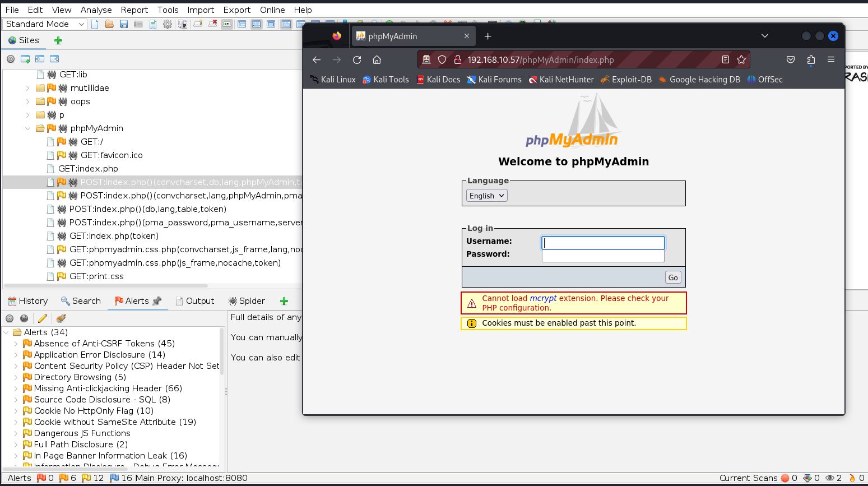Click the Persist Session save icon
This screenshot has height=486, width=868.
coord(124,24)
